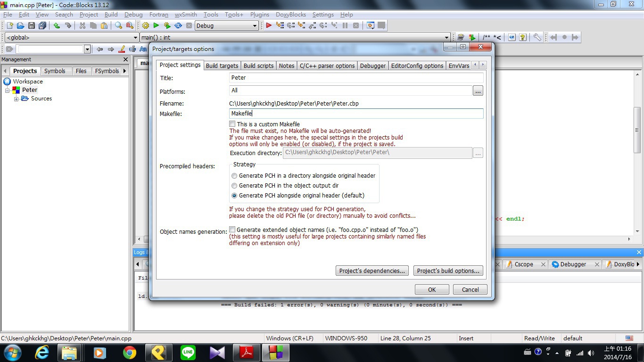
Task: Select 'Generate PCH alongside original header (default)'
Action: click(x=234, y=196)
